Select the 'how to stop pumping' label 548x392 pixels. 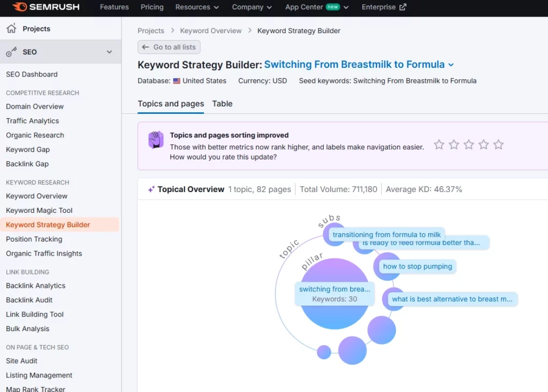click(x=417, y=266)
